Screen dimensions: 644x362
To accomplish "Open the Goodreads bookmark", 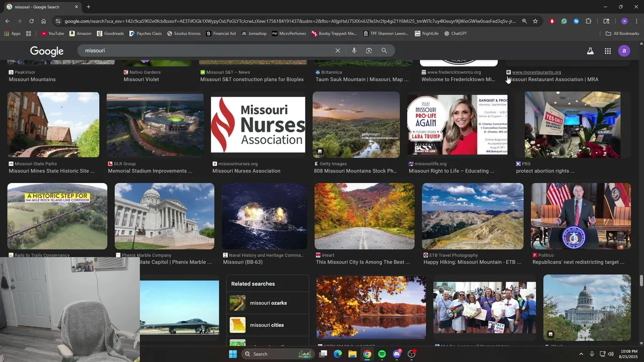I will [110, 34].
